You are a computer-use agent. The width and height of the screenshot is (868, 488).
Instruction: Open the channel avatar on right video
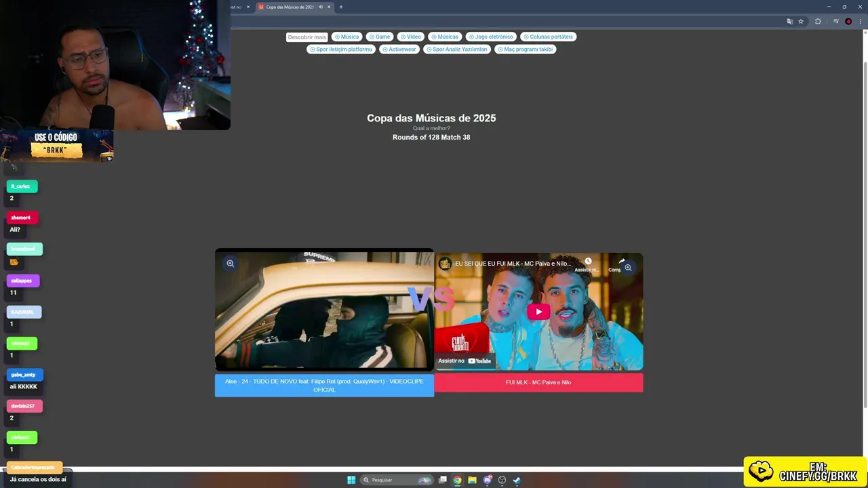click(445, 264)
